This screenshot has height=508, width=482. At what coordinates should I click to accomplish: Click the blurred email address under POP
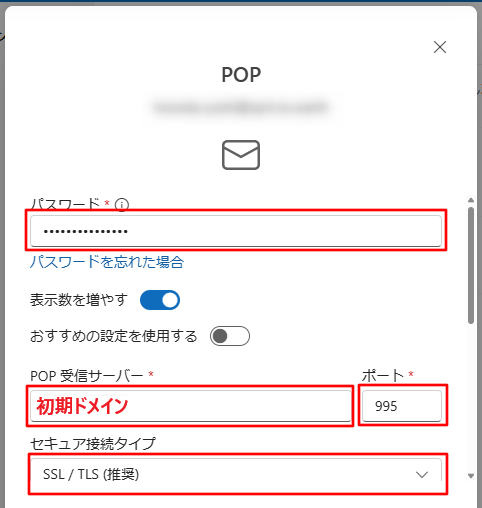(241, 107)
